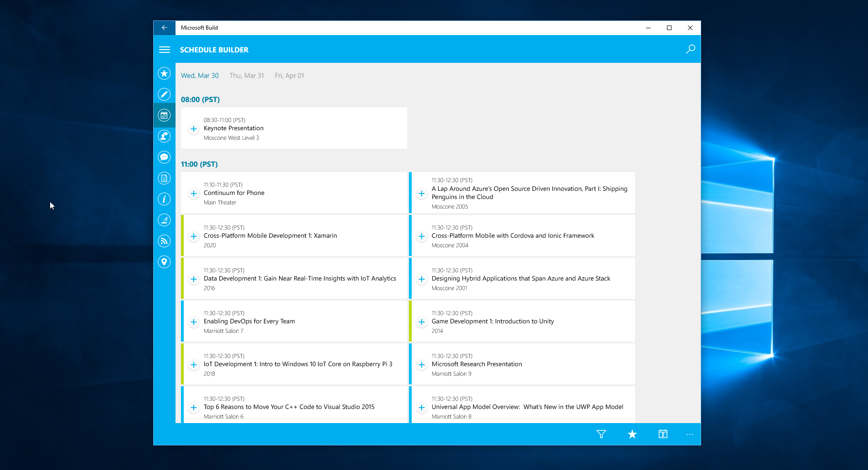
Task: Add Keynote Presentation with its plus button
Action: click(194, 129)
